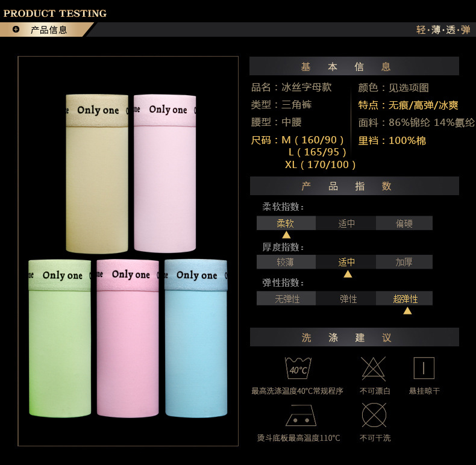Click the M (160/90) size option

313,140
